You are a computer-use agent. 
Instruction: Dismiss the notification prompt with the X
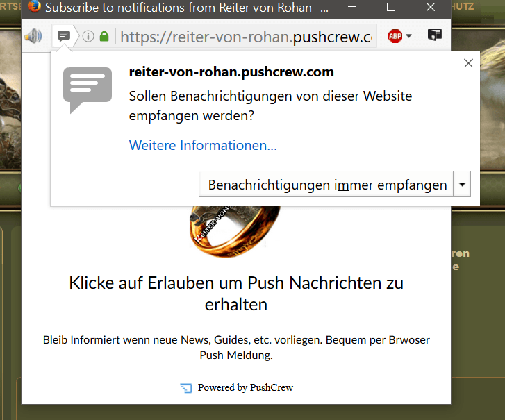(468, 63)
